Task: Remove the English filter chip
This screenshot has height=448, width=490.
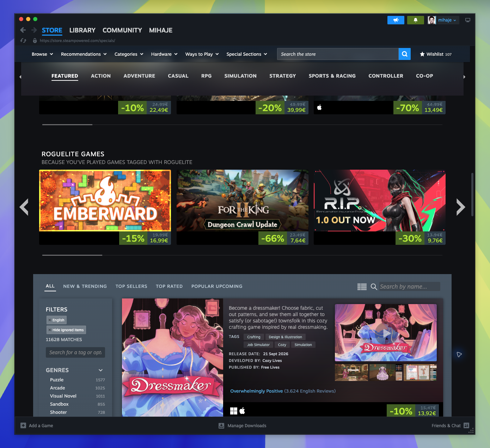Action: tap(50, 320)
